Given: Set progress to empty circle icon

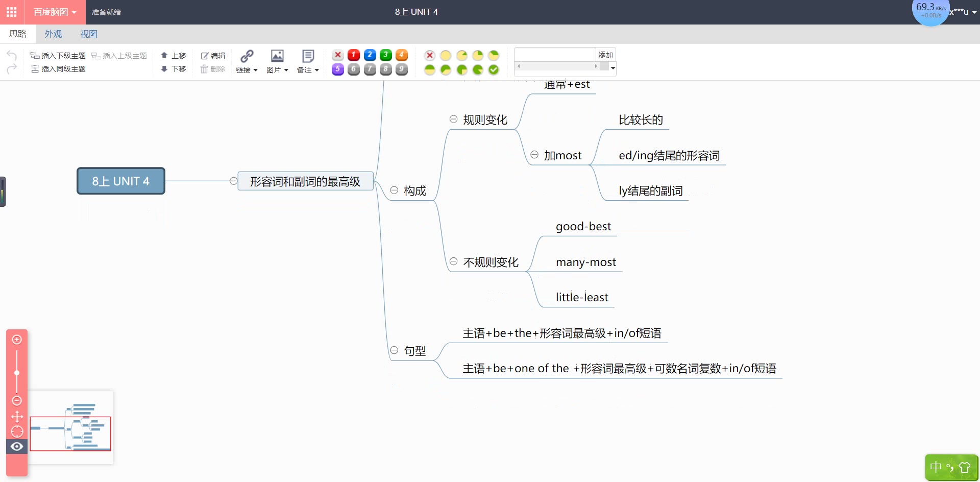Looking at the screenshot, I should (x=446, y=55).
